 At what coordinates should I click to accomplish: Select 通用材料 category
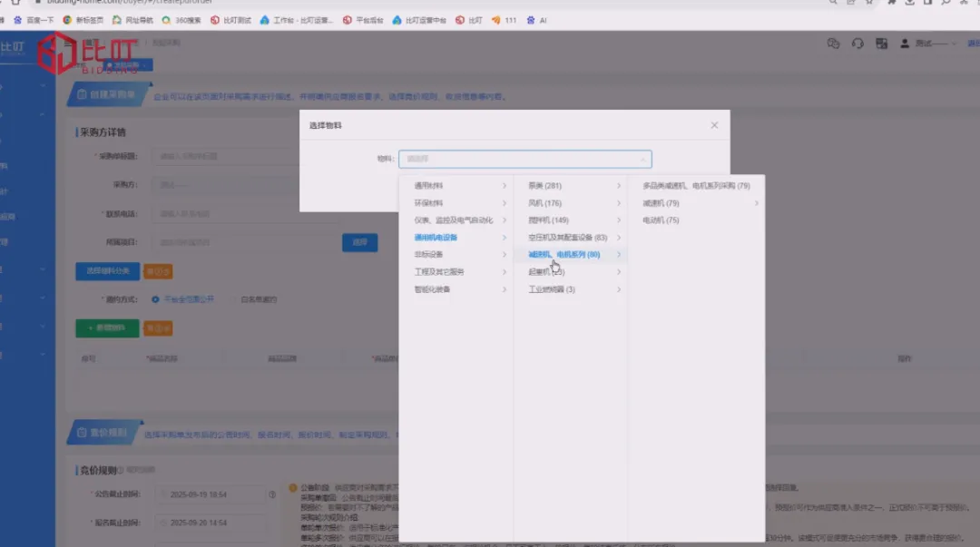tap(428, 186)
